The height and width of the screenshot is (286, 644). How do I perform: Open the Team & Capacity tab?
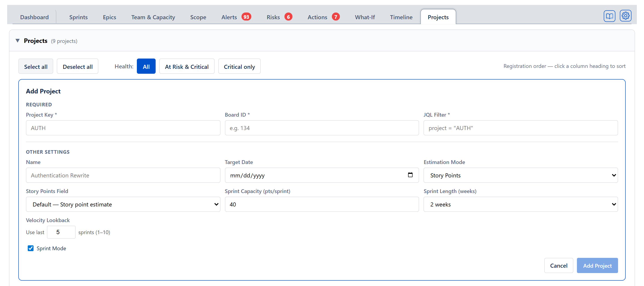[153, 17]
